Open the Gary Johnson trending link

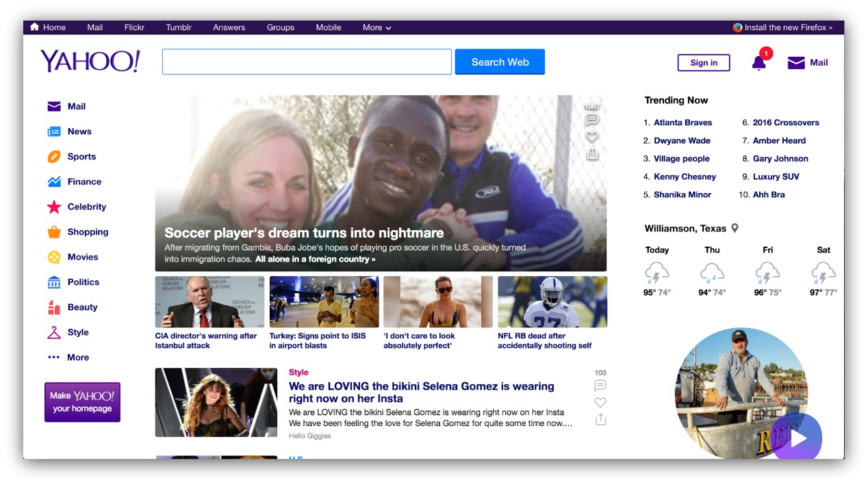pyautogui.click(x=780, y=159)
